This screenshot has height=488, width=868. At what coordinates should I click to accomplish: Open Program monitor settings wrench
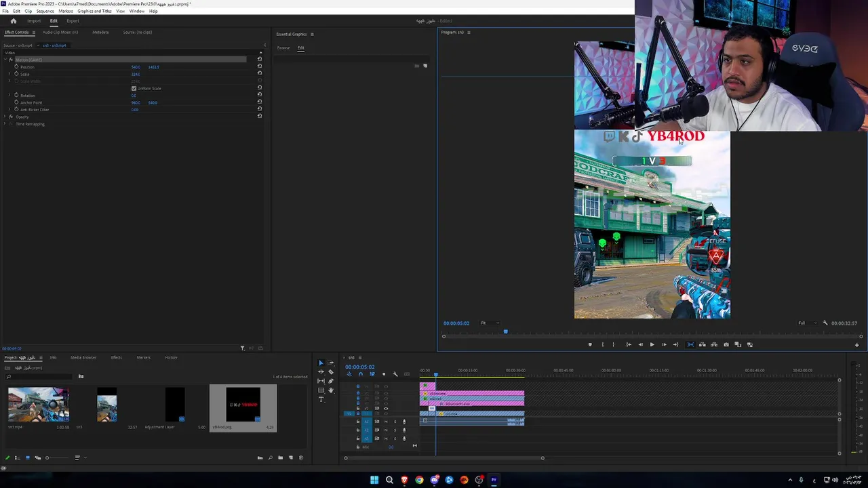coord(825,323)
